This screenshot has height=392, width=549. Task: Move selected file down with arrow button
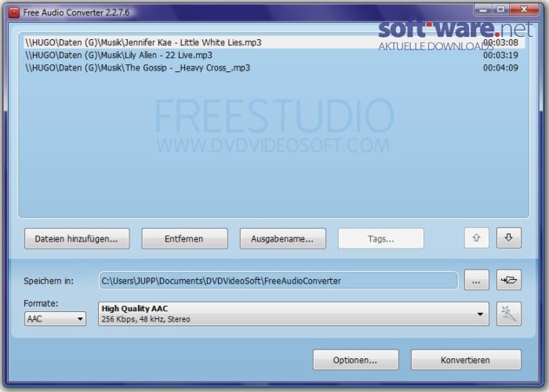point(509,238)
